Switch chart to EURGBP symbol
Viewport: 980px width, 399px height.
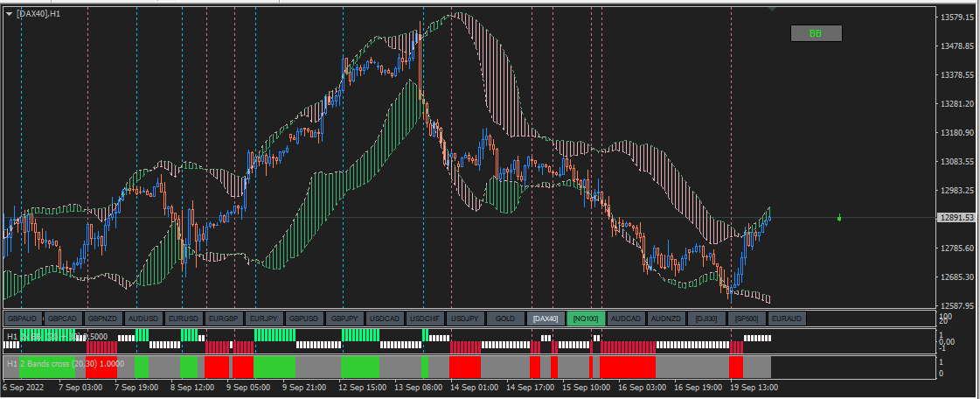click(224, 318)
